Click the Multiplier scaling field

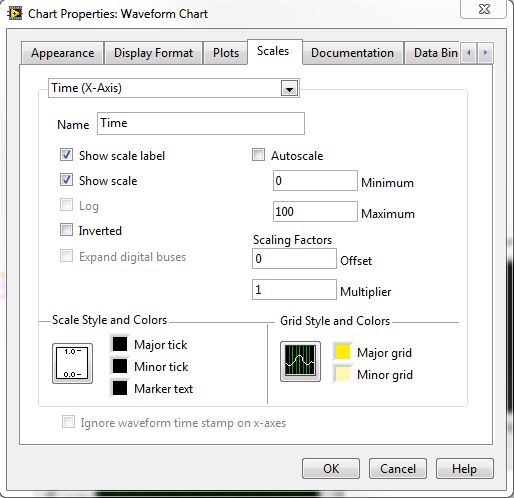(x=294, y=290)
